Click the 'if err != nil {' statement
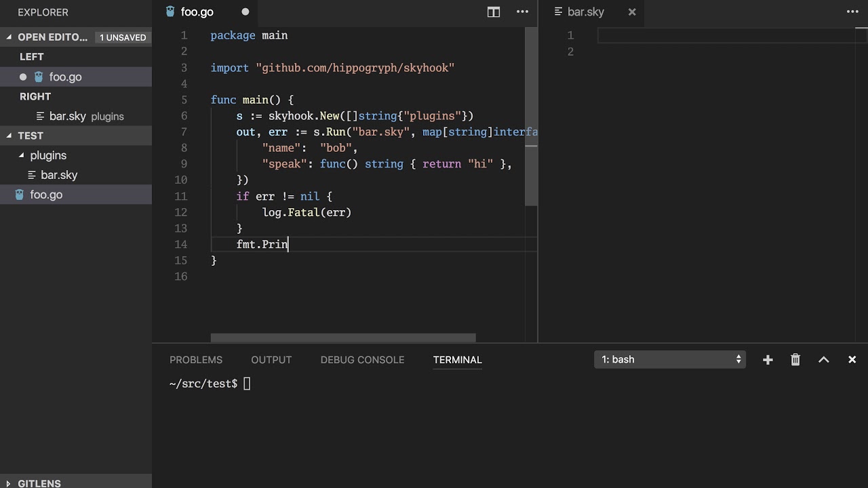This screenshot has width=868, height=488. (x=284, y=196)
